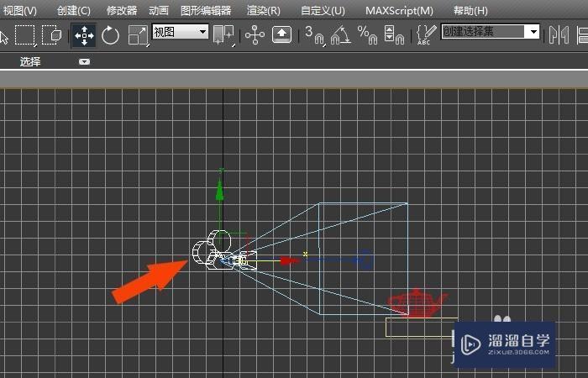This screenshot has width=588, height=378.
Task: Click the Select and Manipulate icon
Action: [x=255, y=35]
